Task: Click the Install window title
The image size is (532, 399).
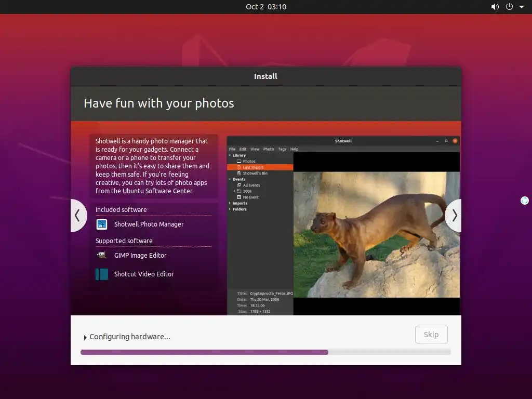Action: point(265,76)
